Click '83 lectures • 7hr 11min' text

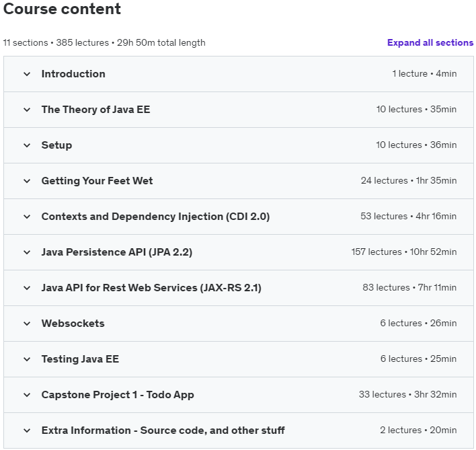[410, 287]
